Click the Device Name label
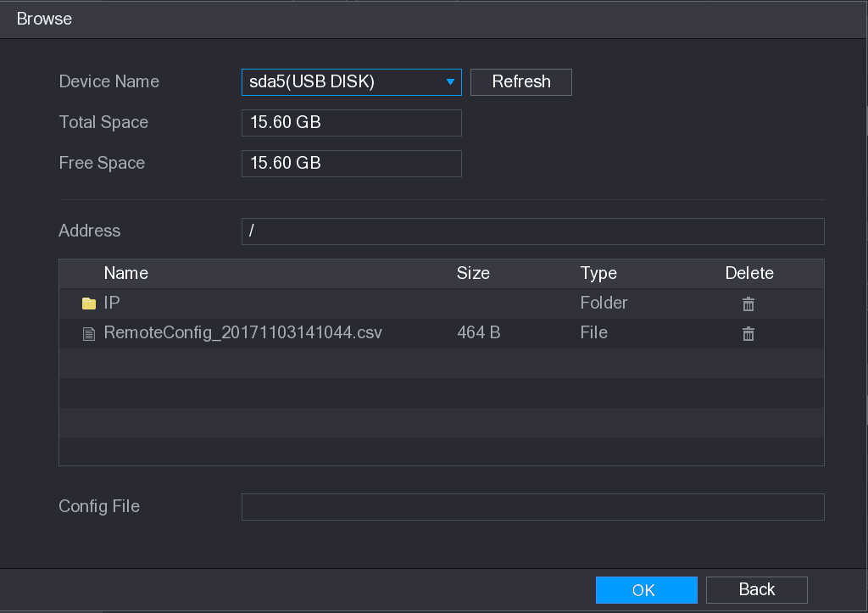Viewport: 868px width, 613px height. pyautogui.click(x=109, y=82)
